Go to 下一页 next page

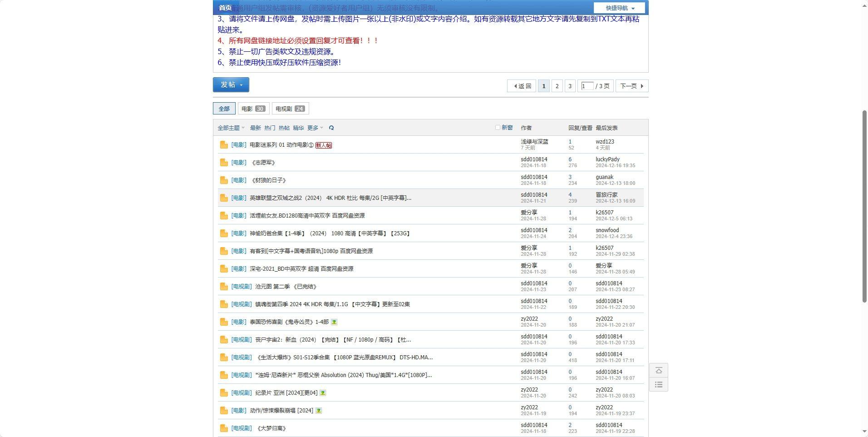pos(631,86)
